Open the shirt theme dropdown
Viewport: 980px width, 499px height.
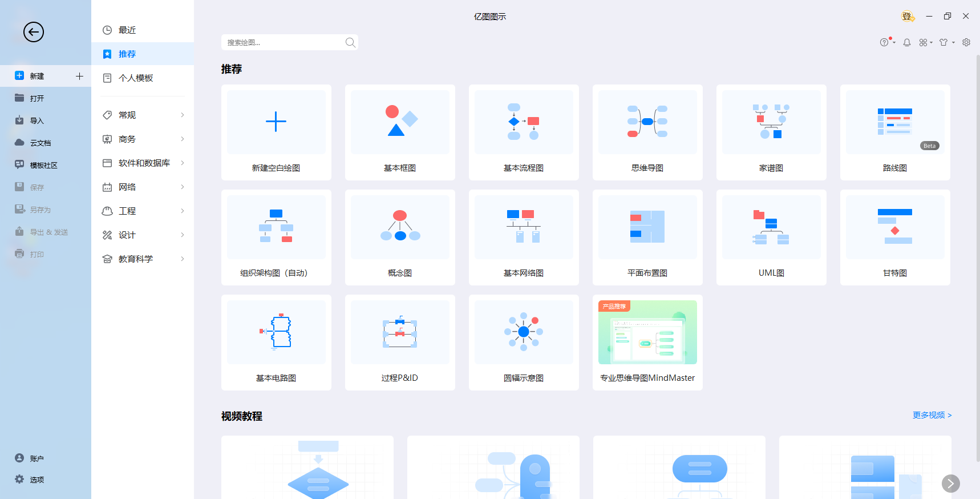pos(946,42)
